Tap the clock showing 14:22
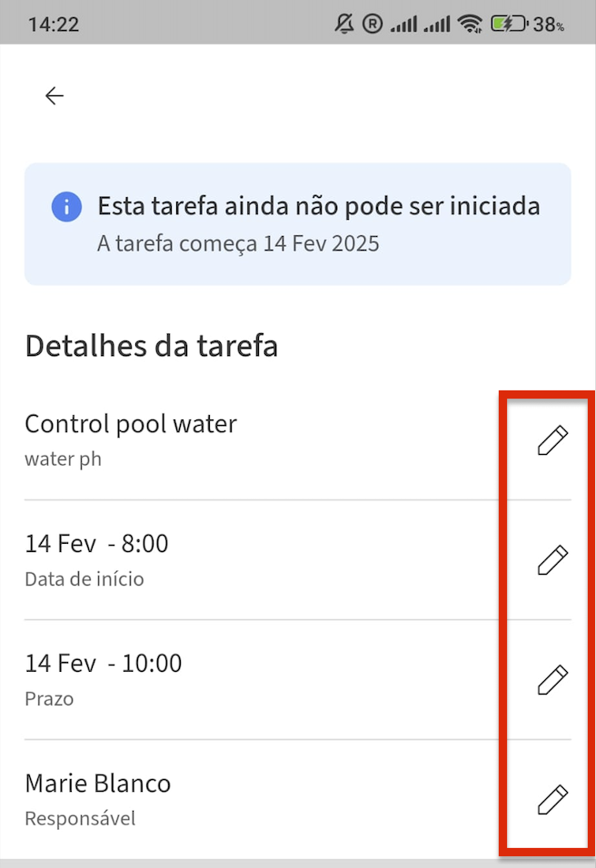This screenshot has width=596, height=868. coord(53,23)
